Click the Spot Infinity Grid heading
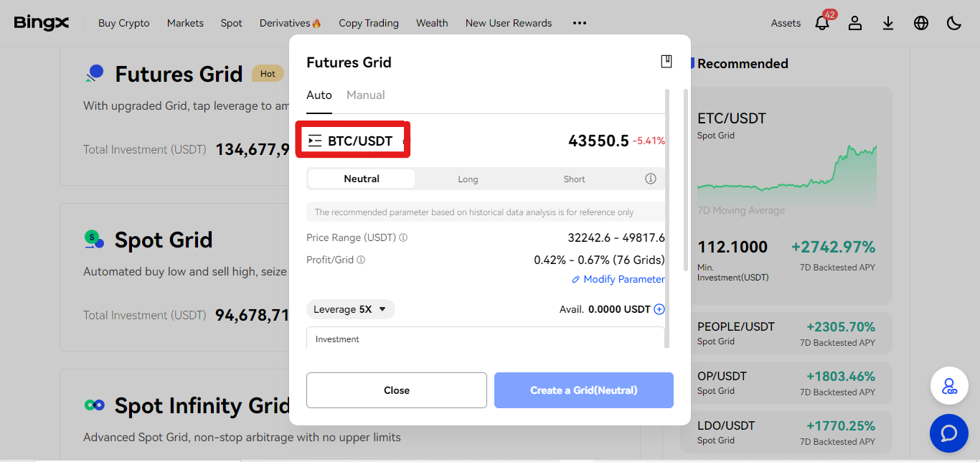The height and width of the screenshot is (462, 980). pos(202,405)
